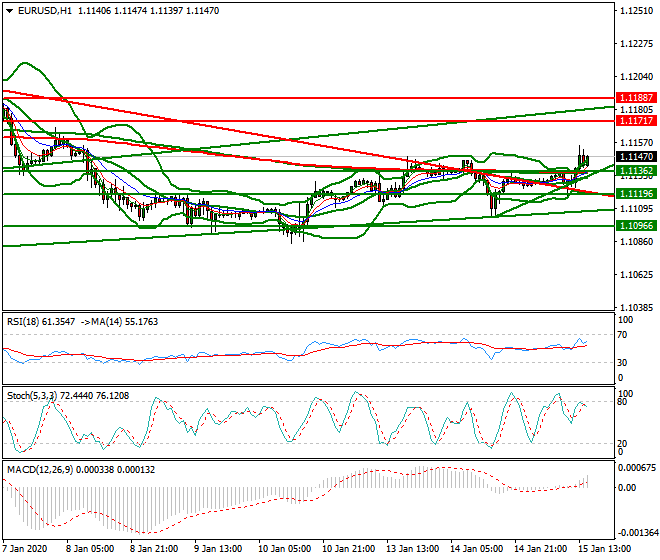660x560 pixels.
Task: Click the MACD 0.000675 scale value
Action: pyautogui.click(x=638, y=468)
